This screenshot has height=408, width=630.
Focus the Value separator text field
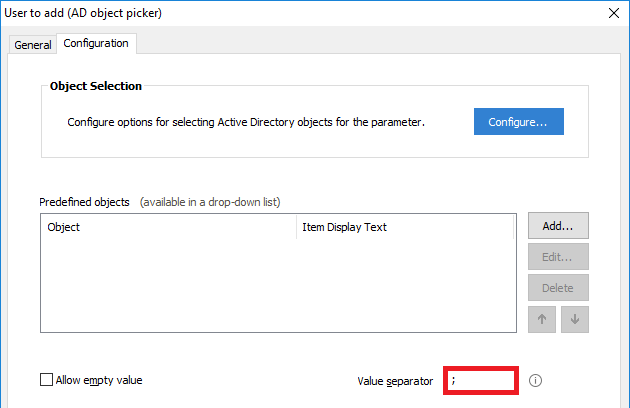click(481, 380)
